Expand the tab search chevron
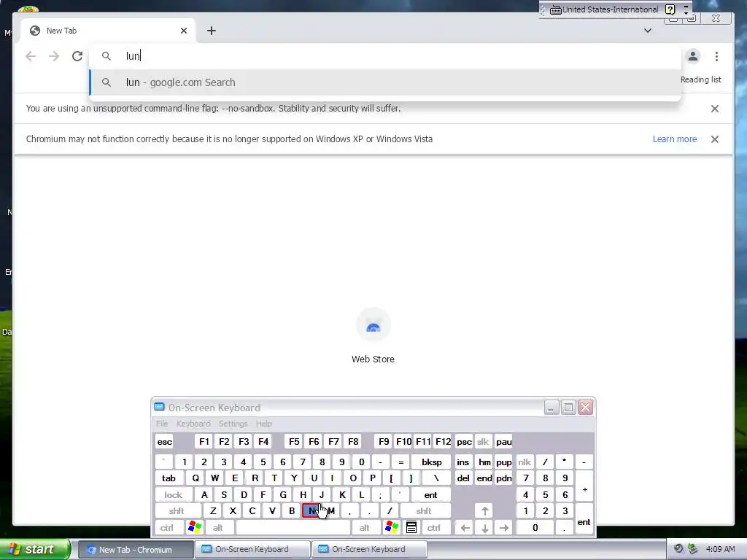The height and width of the screenshot is (560, 747). click(x=648, y=31)
